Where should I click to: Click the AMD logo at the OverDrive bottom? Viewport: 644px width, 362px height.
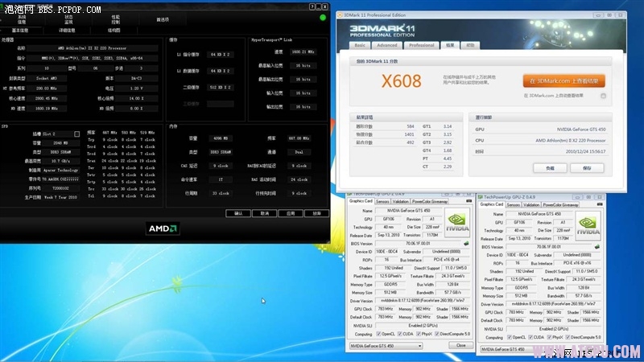pyautogui.click(x=163, y=228)
